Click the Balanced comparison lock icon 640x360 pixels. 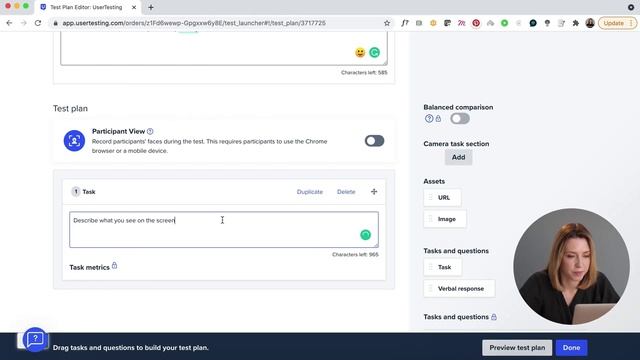click(438, 118)
